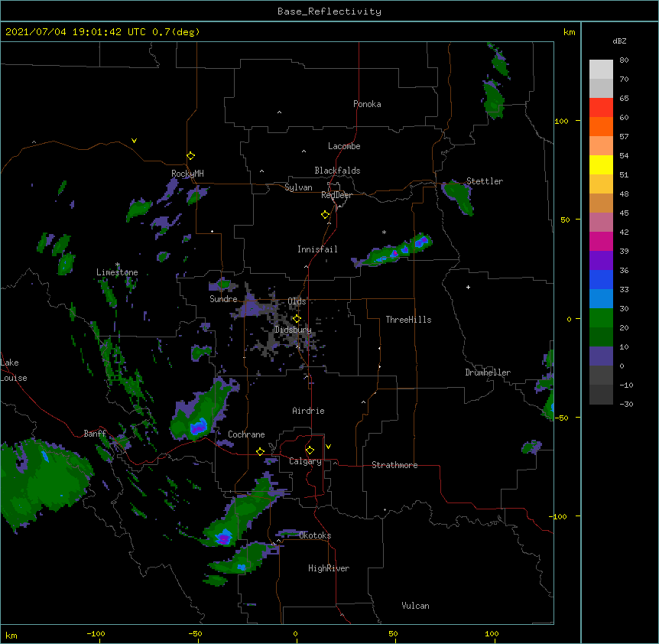Click the asterisk marker above Limestone label
The width and height of the screenshot is (659, 644).
(118, 265)
